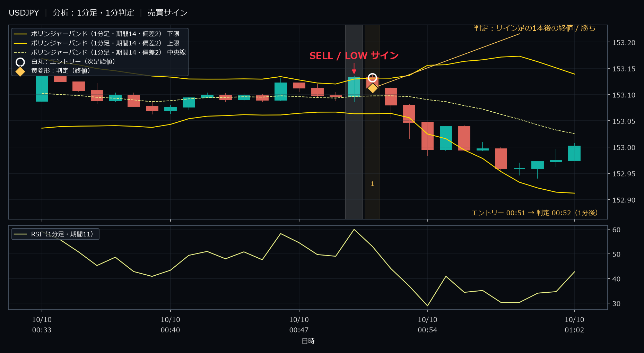Click the x-axis title '日時'
Image resolution: width=644 pixels, height=353 pixels.
coord(308,341)
